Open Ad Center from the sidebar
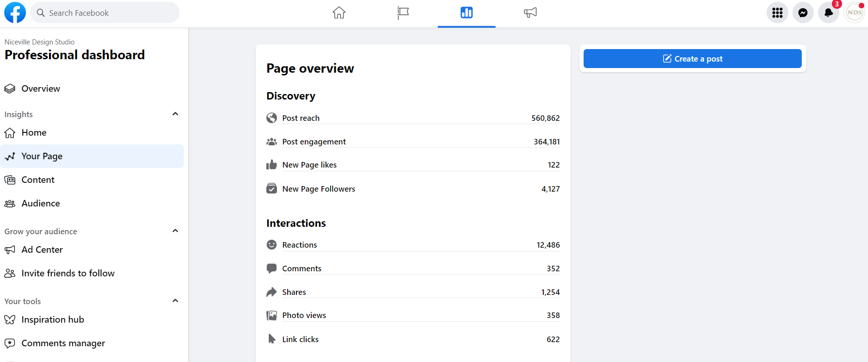The width and height of the screenshot is (868, 362). point(92,250)
